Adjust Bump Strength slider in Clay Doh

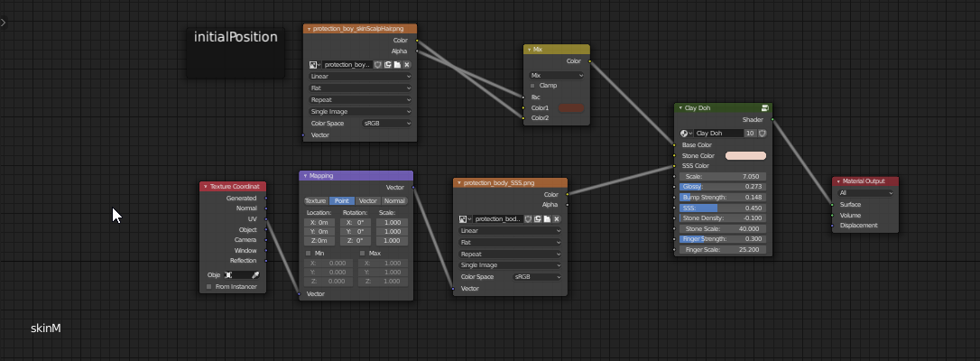tap(723, 198)
